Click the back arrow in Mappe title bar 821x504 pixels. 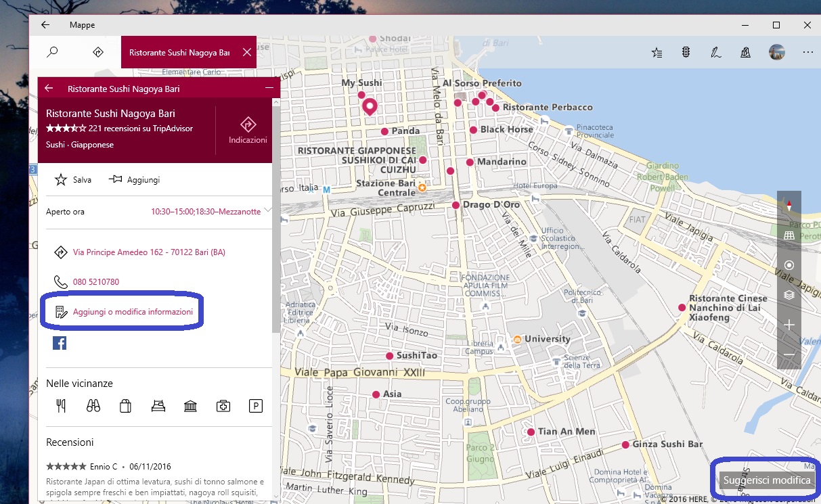point(45,25)
